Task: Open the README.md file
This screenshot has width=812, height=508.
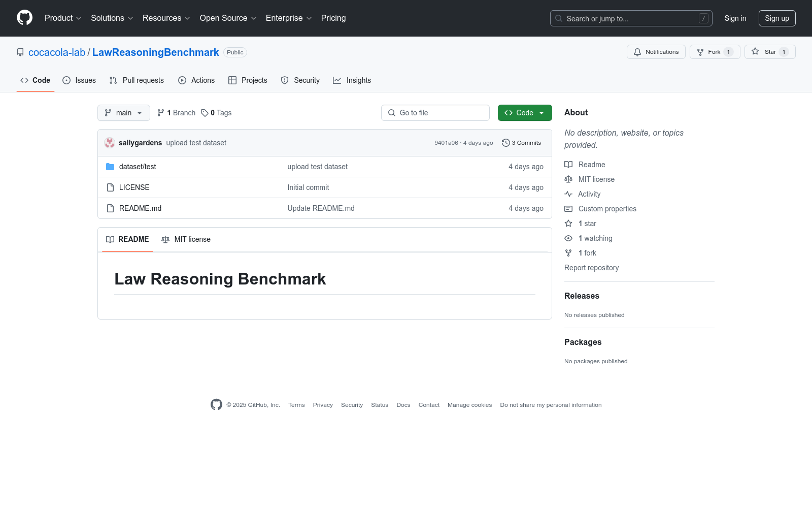Action: click(140, 208)
